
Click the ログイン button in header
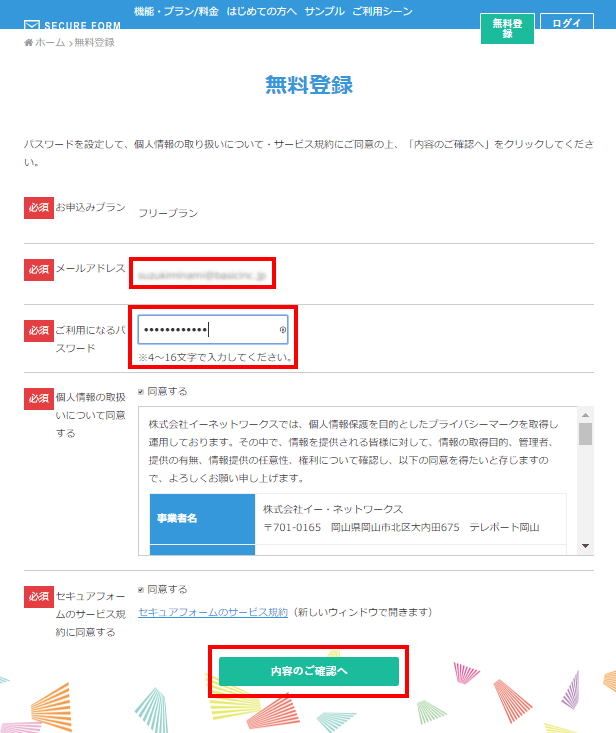click(566, 23)
